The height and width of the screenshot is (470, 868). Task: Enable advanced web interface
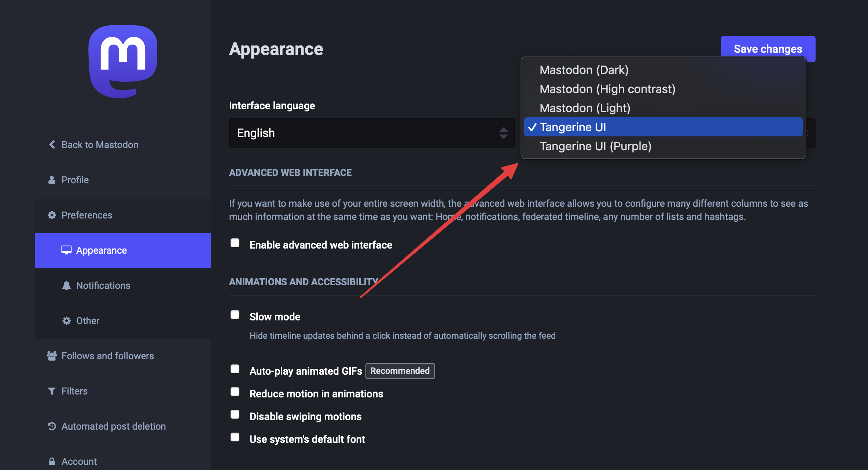(x=235, y=242)
